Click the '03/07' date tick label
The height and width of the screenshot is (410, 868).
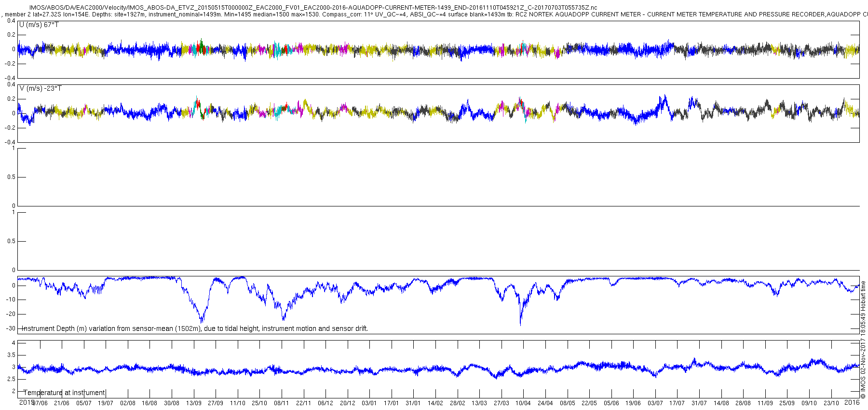point(655,403)
